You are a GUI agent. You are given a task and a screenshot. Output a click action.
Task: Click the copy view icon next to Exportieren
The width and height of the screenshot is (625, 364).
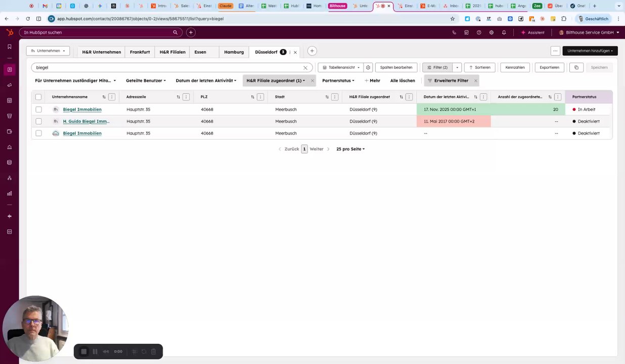pos(576,67)
